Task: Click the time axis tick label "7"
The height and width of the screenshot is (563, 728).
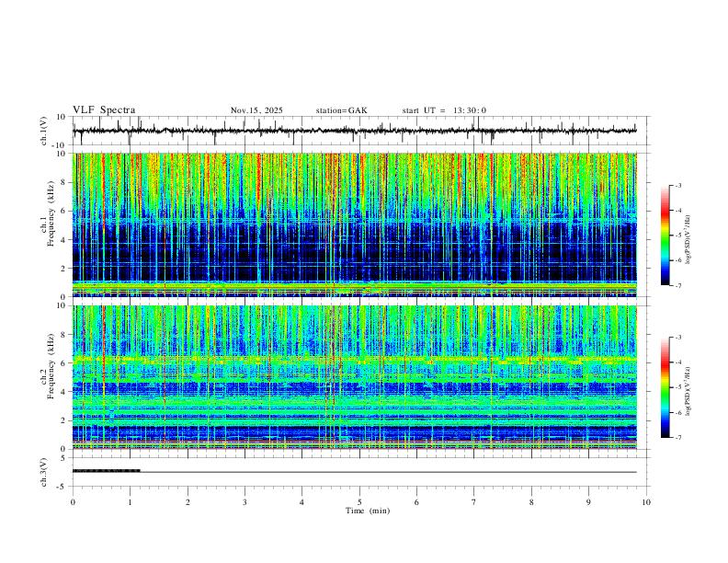Action: tap(474, 502)
